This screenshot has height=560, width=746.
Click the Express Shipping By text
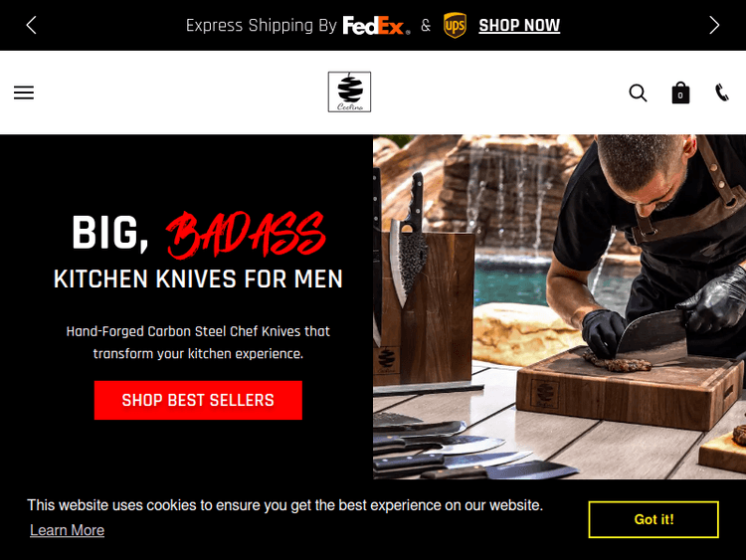(262, 25)
